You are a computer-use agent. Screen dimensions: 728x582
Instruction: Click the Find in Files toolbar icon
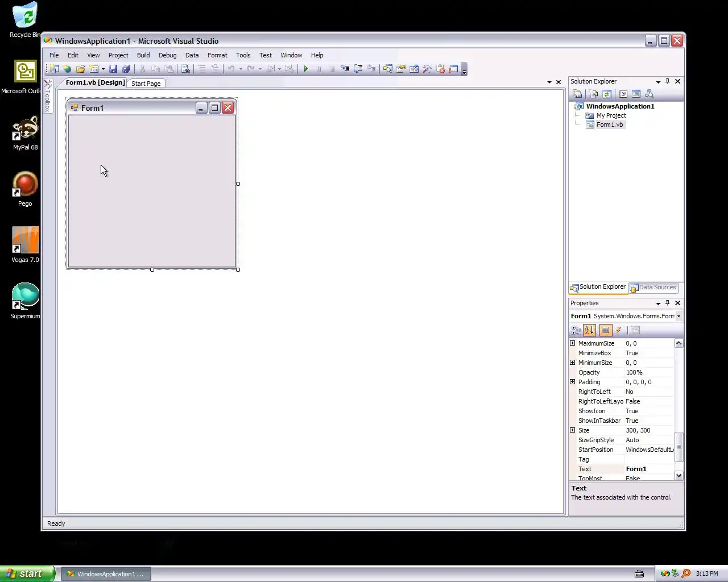click(185, 69)
